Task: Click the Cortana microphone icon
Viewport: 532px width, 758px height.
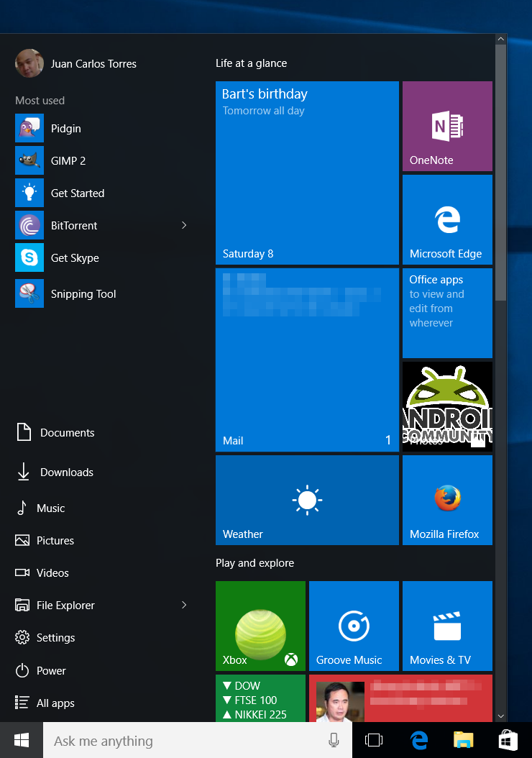Action: 334,740
